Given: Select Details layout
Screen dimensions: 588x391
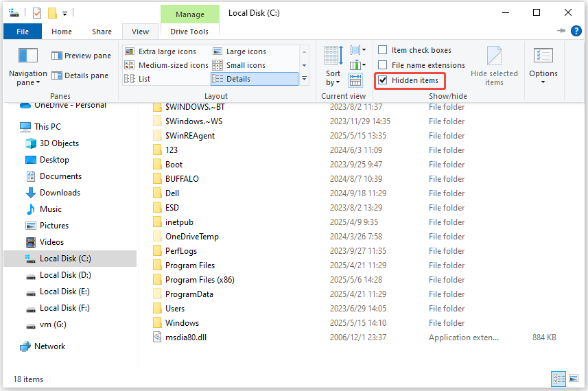Looking at the screenshot, I should click(255, 79).
